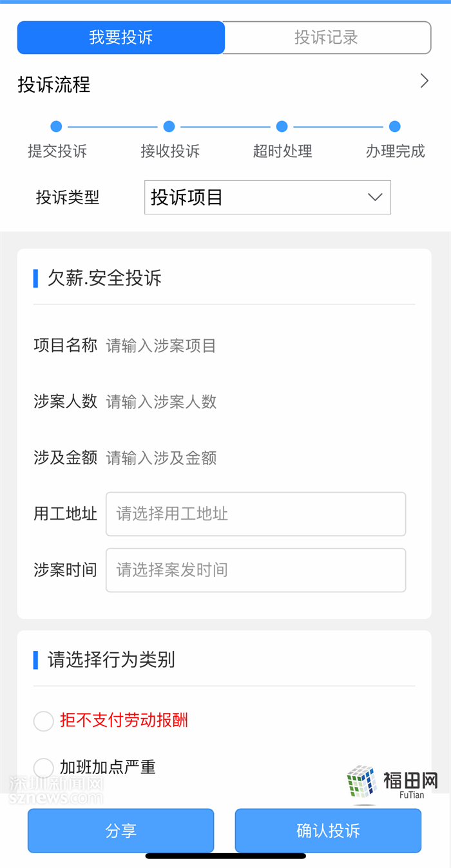Viewport: 451px width, 868px height.
Task: Click the 涉及金额 input field
Action: point(258,458)
